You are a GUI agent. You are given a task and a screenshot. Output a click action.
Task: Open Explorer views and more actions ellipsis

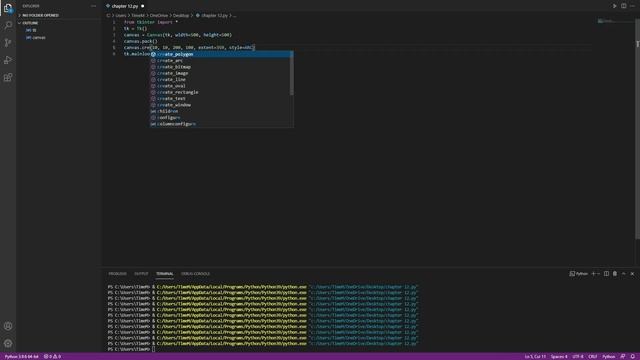coord(93,6)
